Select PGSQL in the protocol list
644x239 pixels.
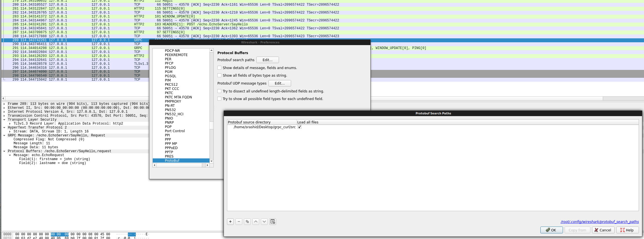tap(171, 76)
